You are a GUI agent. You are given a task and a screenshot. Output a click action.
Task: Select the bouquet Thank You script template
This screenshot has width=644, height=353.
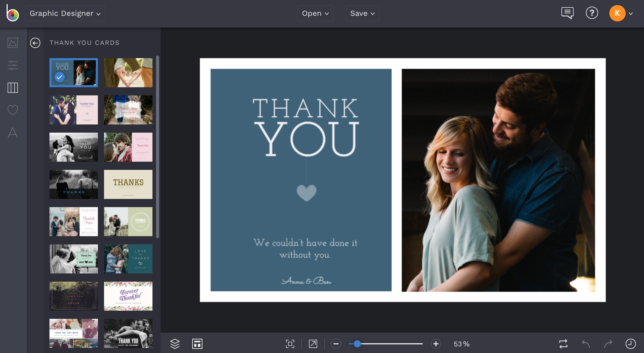click(128, 110)
